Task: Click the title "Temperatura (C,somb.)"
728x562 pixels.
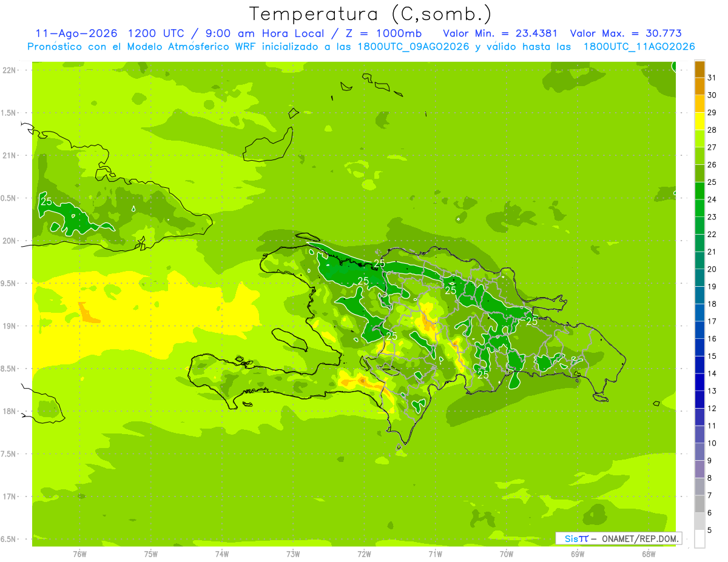Action: (370, 13)
